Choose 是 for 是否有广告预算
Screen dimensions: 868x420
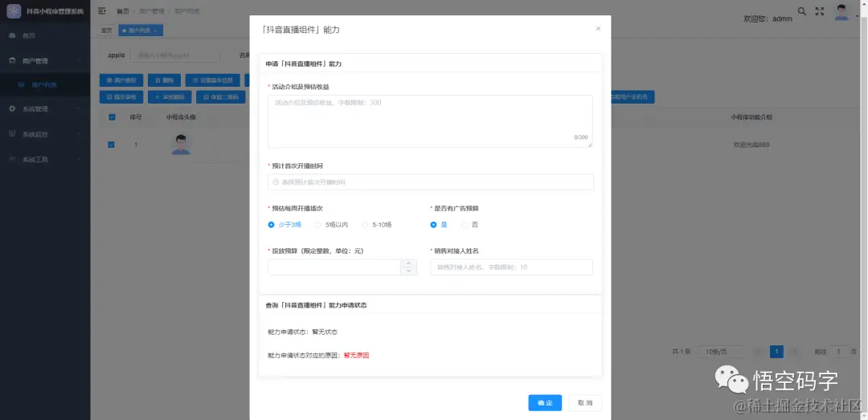[439, 225]
